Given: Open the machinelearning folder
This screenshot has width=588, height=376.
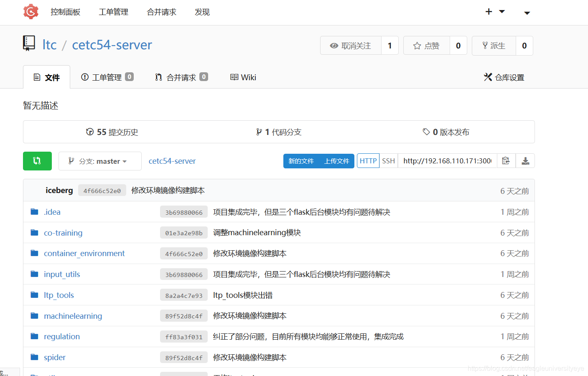Looking at the screenshot, I should coord(73,316).
